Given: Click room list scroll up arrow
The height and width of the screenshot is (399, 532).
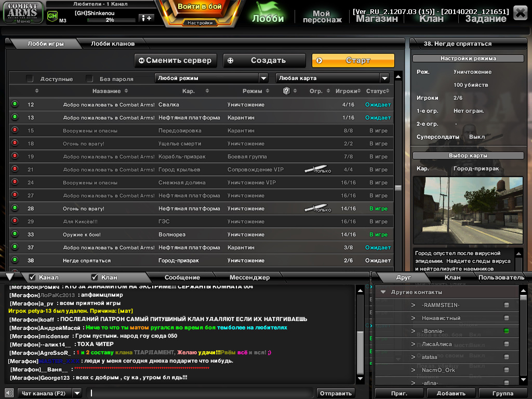Looking at the screenshot, I should click(x=398, y=77).
